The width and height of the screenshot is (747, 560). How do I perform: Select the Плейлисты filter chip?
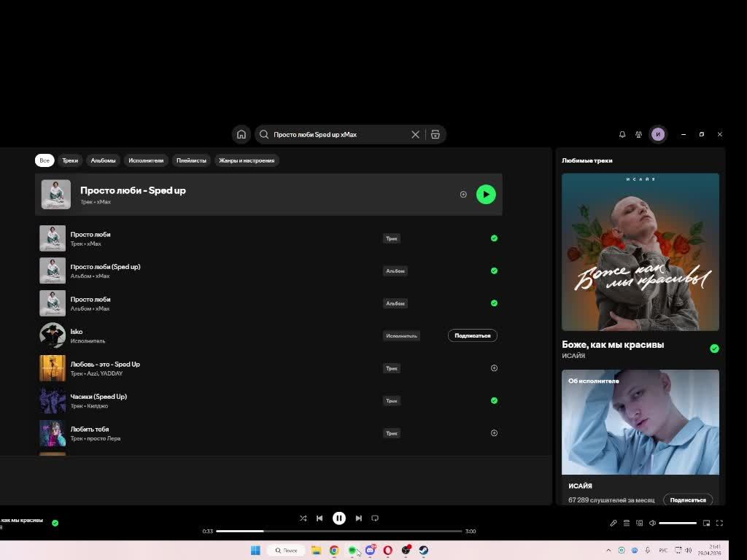coord(191,160)
